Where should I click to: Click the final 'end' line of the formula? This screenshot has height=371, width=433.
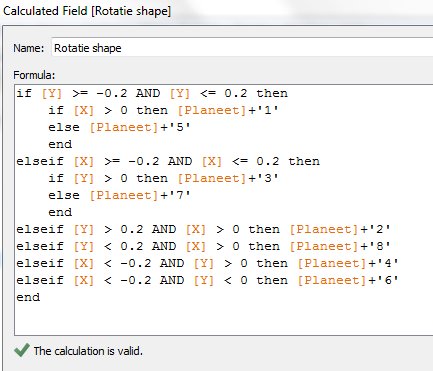tap(28, 297)
